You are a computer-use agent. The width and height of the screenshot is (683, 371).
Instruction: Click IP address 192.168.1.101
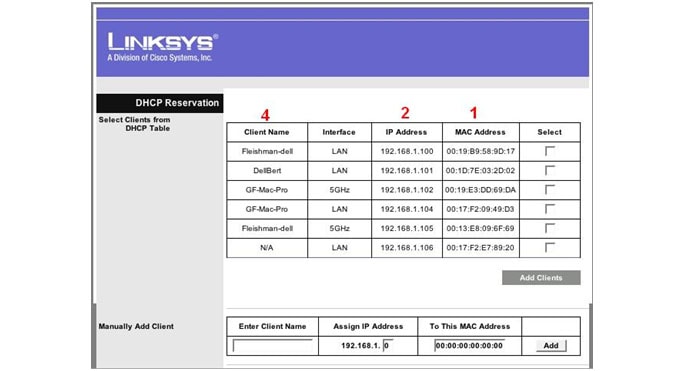pyautogui.click(x=407, y=171)
